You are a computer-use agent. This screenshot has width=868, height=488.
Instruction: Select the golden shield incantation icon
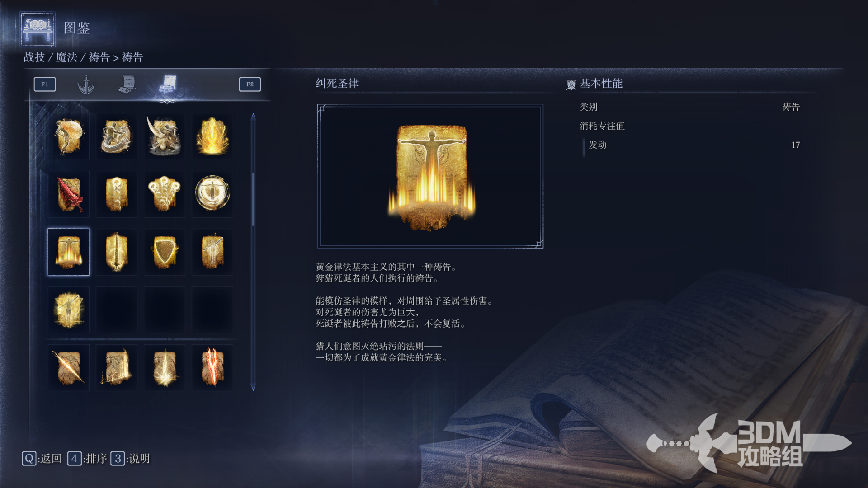[165, 252]
